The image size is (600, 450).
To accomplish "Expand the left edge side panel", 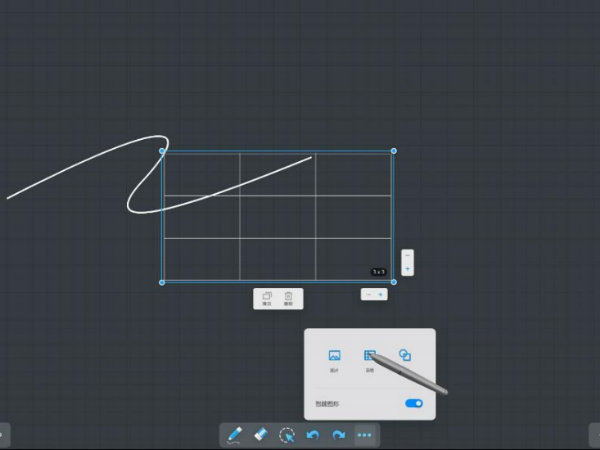I will [4, 435].
